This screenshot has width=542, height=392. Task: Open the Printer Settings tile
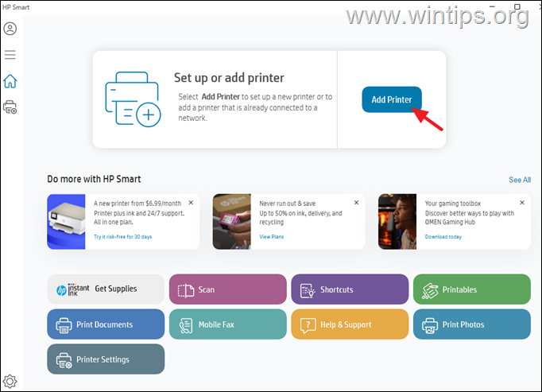pyautogui.click(x=106, y=359)
